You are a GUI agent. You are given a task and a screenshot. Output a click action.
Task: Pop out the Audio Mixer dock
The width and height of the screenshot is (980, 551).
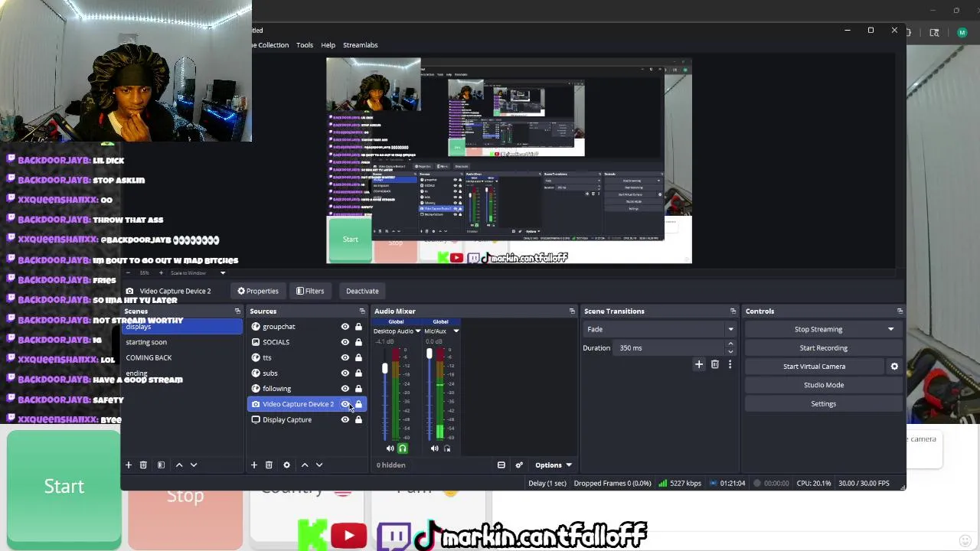click(572, 311)
